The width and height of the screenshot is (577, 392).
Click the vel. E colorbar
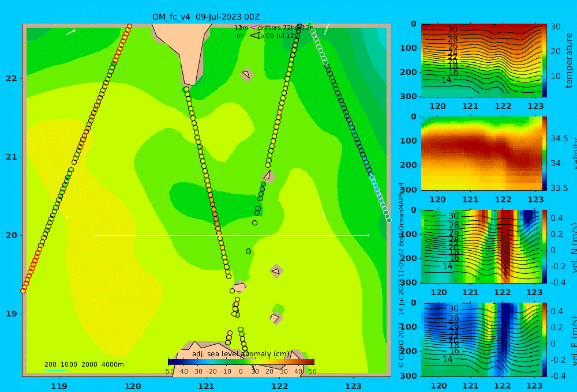544,340
